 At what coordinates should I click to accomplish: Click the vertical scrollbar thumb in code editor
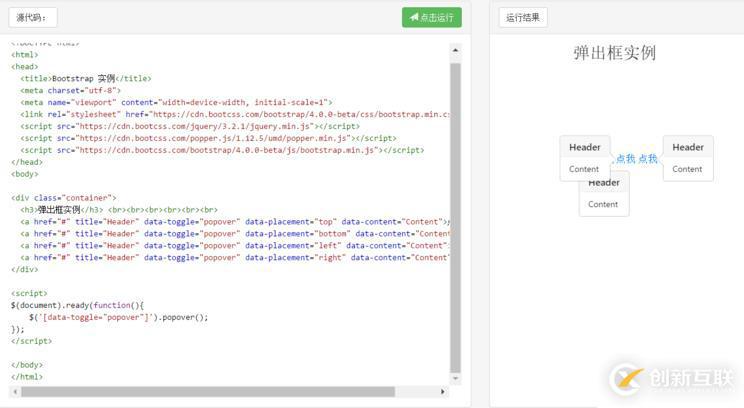(x=456, y=218)
